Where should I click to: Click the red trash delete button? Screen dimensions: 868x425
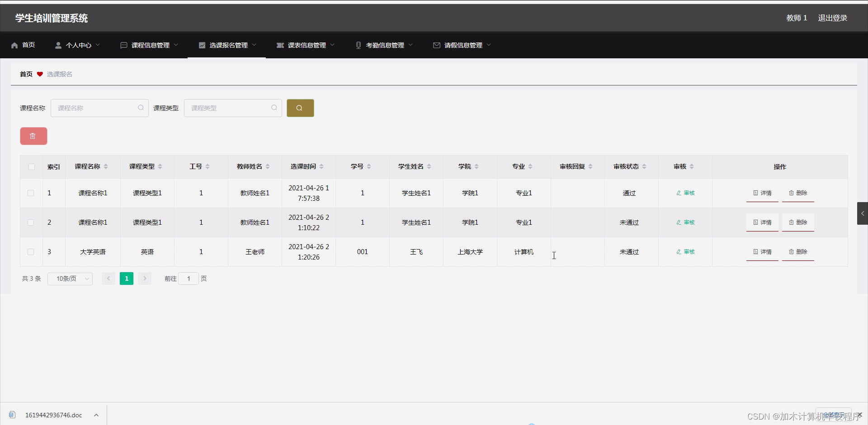coord(33,136)
